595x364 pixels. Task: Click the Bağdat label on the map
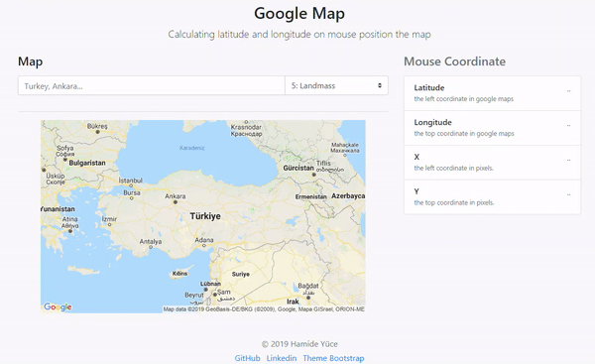pyautogui.click(x=308, y=285)
